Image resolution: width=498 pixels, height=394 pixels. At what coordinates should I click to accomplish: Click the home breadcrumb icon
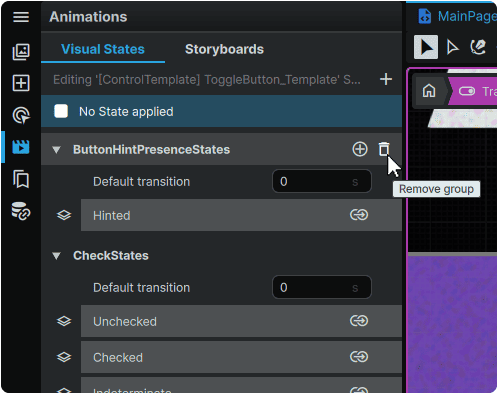pos(429,91)
